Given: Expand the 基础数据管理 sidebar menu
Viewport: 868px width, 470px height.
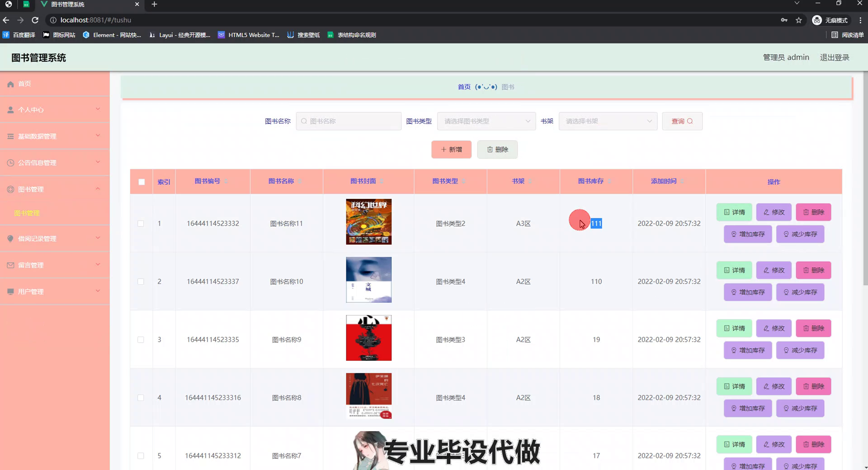Looking at the screenshot, I should 55,136.
